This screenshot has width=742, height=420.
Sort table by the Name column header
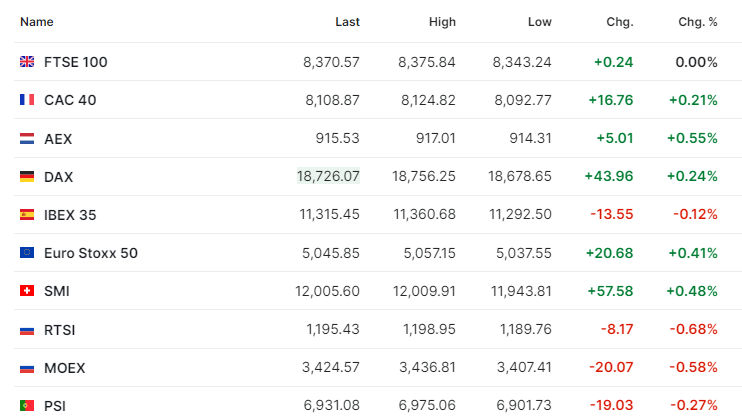click(36, 22)
